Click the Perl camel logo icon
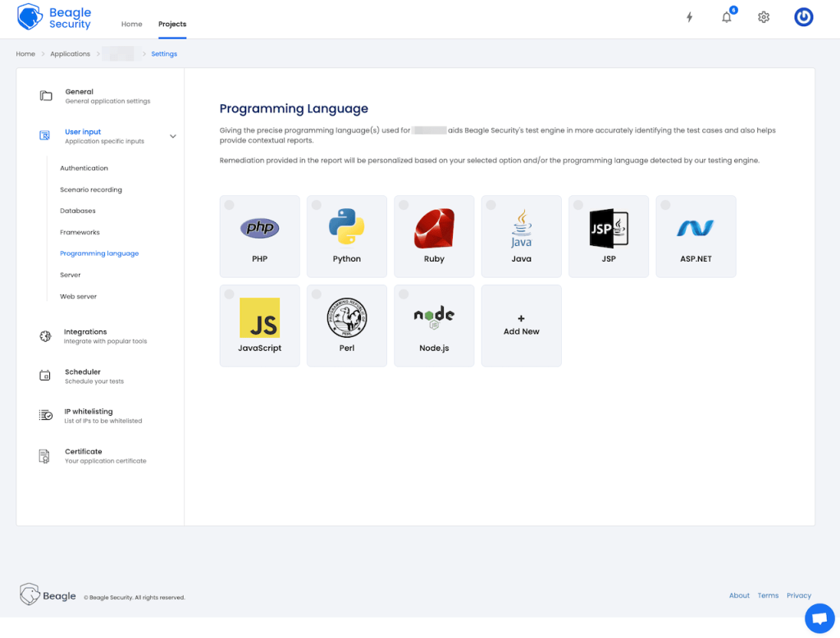The width and height of the screenshot is (840, 638). [347, 317]
